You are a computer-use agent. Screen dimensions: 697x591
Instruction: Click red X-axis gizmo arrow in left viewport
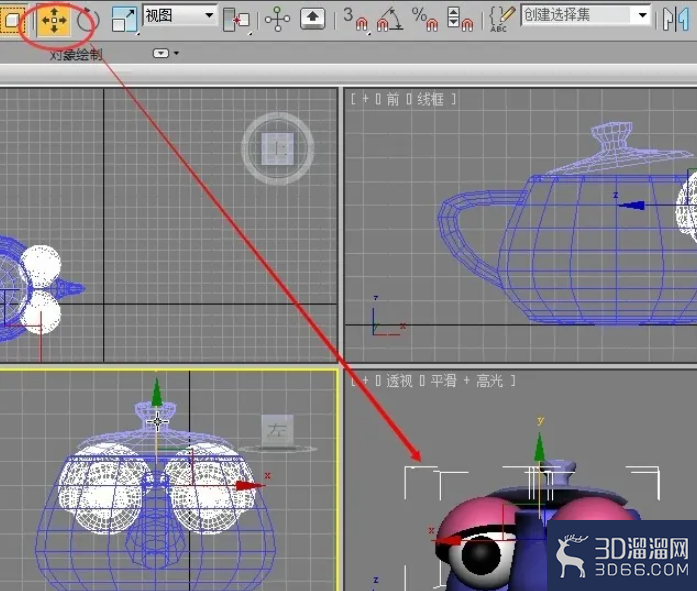(249, 485)
